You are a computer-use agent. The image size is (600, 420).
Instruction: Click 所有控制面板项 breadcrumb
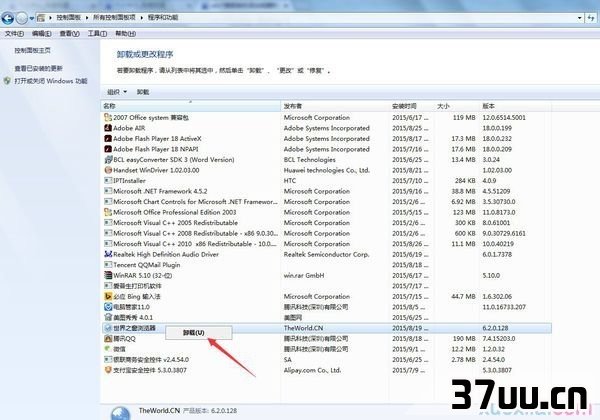[114, 18]
